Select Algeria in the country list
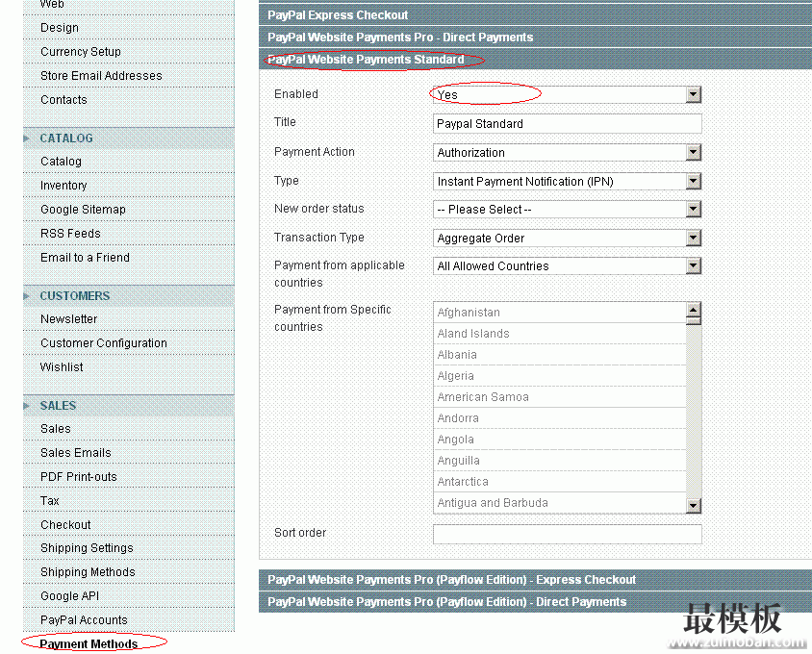The height and width of the screenshot is (654, 812). pos(559,376)
